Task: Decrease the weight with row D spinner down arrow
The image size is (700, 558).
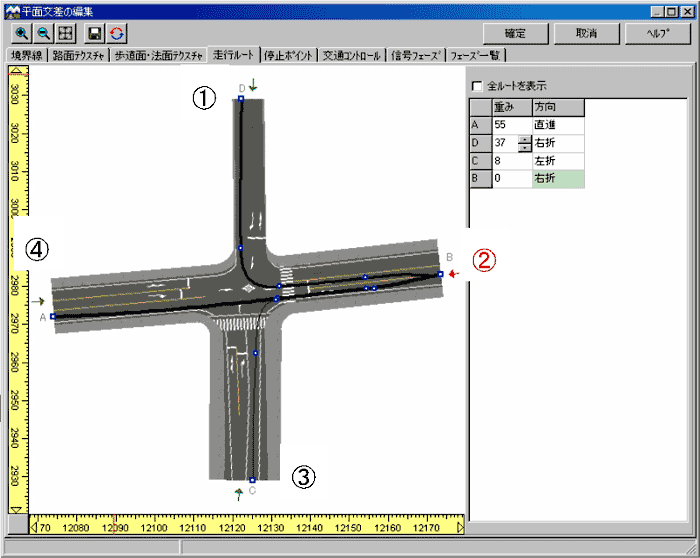Action: 524,148
